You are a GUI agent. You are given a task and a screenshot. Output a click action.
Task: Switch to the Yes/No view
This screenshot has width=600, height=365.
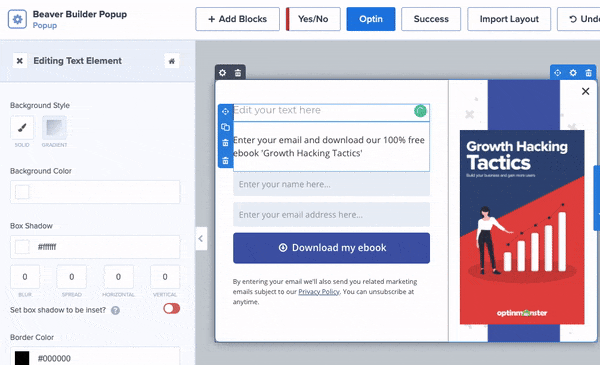pyautogui.click(x=313, y=19)
